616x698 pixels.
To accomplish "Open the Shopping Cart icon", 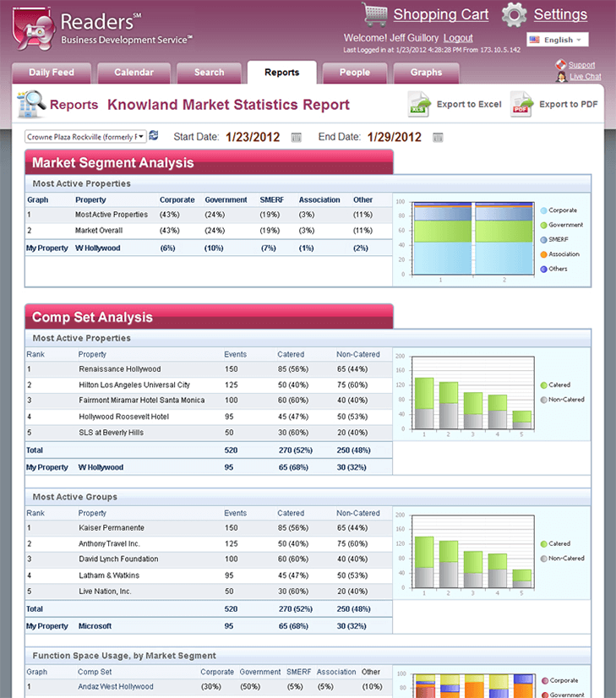I will [375, 14].
